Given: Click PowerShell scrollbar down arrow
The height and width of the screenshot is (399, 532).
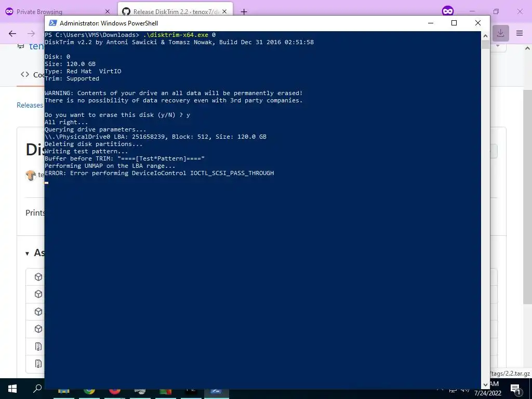Looking at the screenshot, I should (x=485, y=385).
